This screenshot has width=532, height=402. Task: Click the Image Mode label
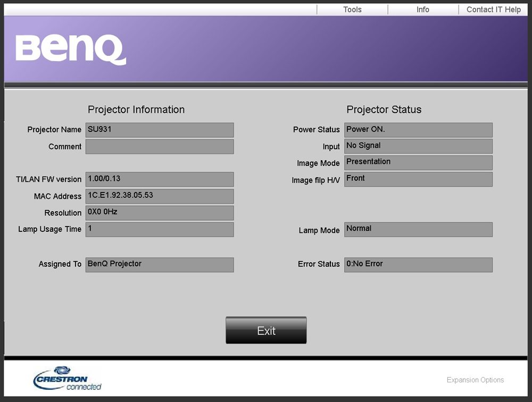click(x=318, y=163)
